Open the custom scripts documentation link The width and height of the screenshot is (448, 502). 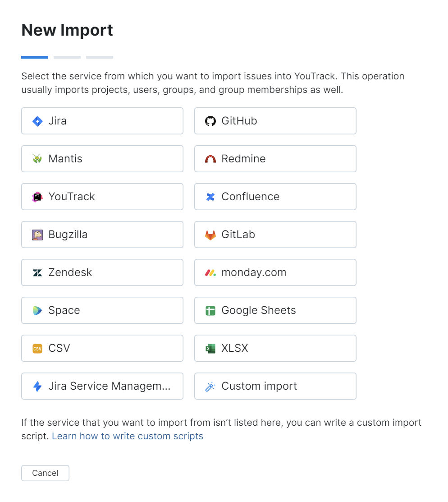pyautogui.click(x=128, y=436)
